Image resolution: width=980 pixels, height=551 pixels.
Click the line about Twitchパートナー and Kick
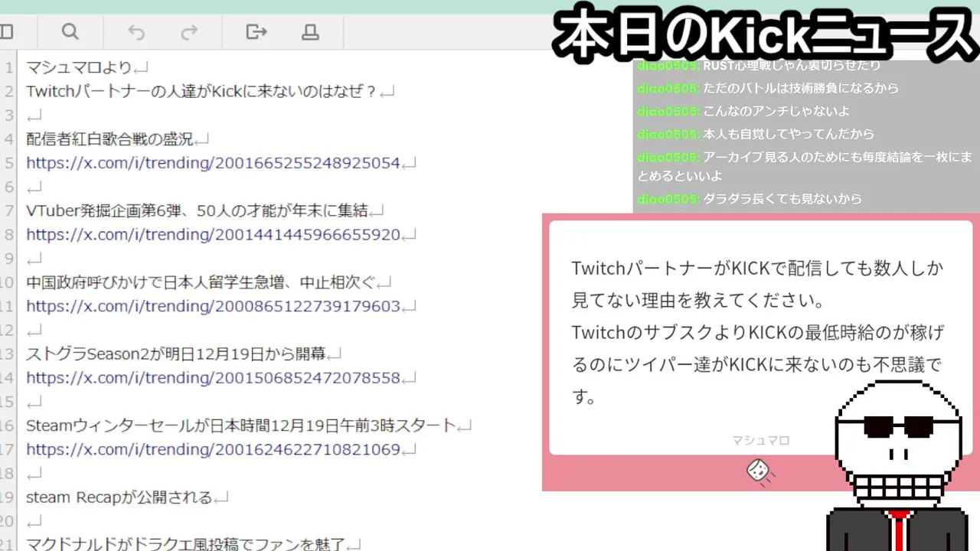pyautogui.click(x=202, y=91)
